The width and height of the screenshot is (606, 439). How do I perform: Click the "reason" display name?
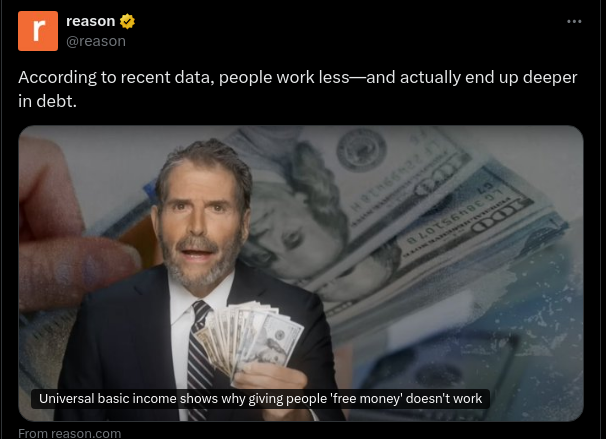(x=90, y=21)
